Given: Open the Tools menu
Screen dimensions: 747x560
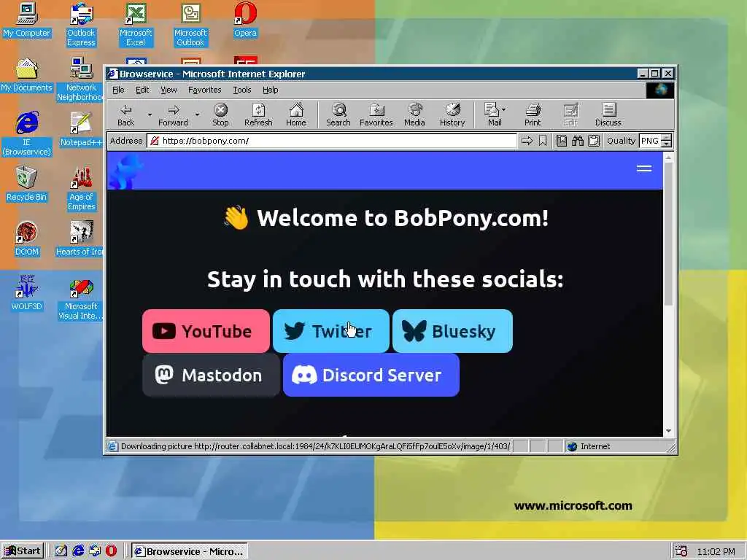Looking at the screenshot, I should click(241, 90).
